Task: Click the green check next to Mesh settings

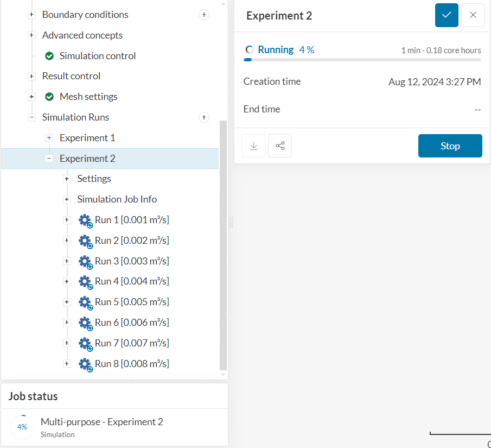Action: [49, 97]
